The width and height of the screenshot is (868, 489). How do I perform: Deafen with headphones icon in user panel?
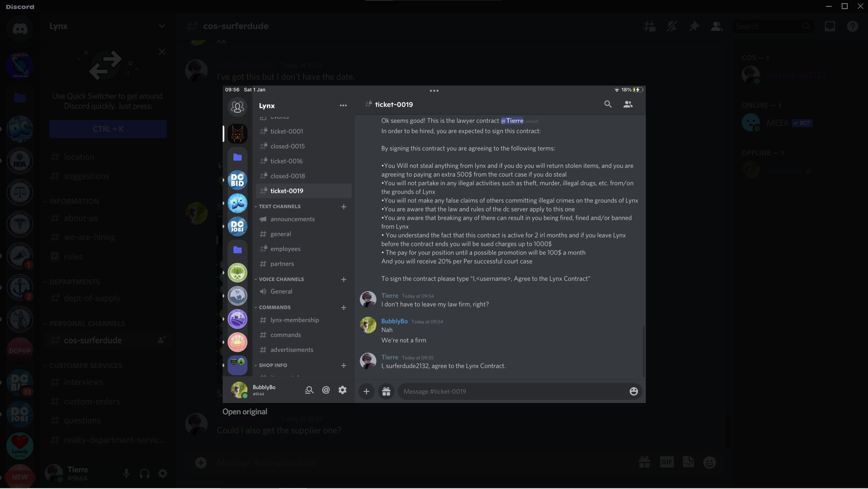144,474
